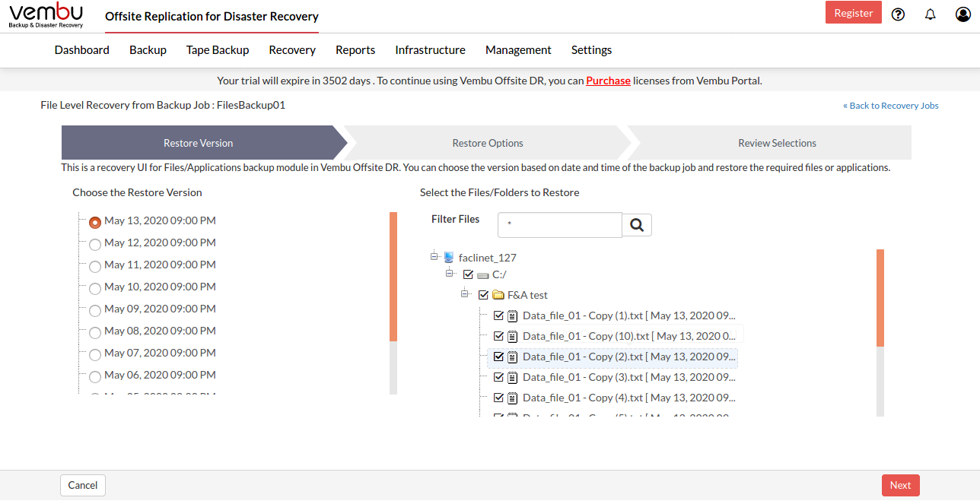Click file icon of Data_file_01 - Copy (1).txt

513,315
